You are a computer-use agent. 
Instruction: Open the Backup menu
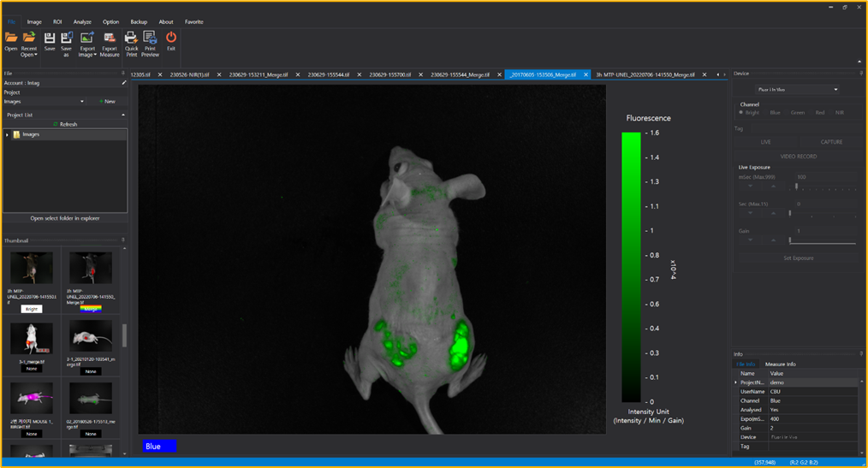(139, 22)
